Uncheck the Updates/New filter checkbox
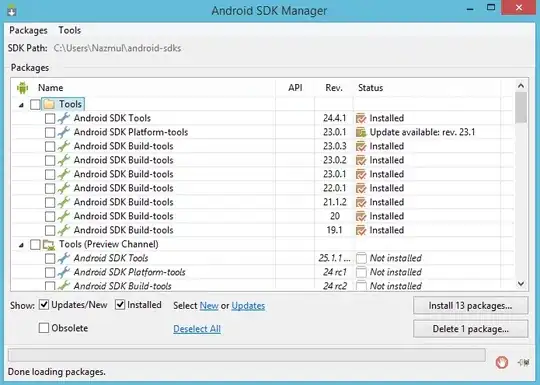 coord(44,305)
